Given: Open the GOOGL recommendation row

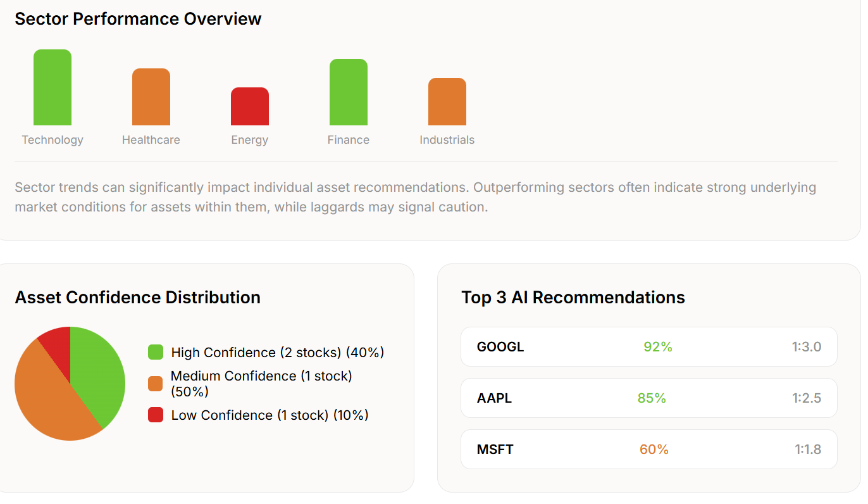Looking at the screenshot, I should pos(648,347).
